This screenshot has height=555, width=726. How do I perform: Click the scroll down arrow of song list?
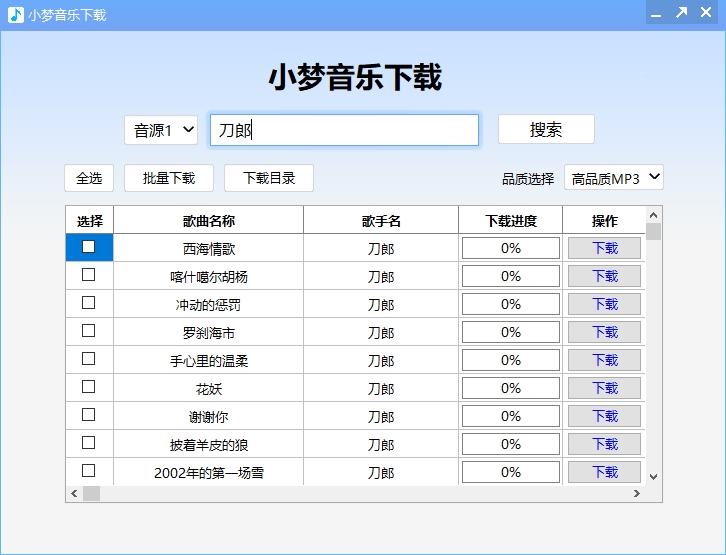coord(654,477)
